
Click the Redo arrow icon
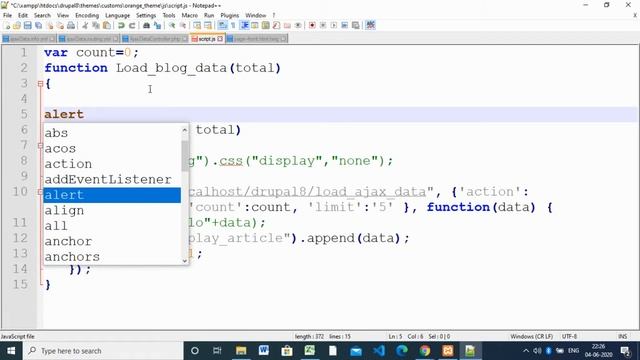click(x=132, y=25)
